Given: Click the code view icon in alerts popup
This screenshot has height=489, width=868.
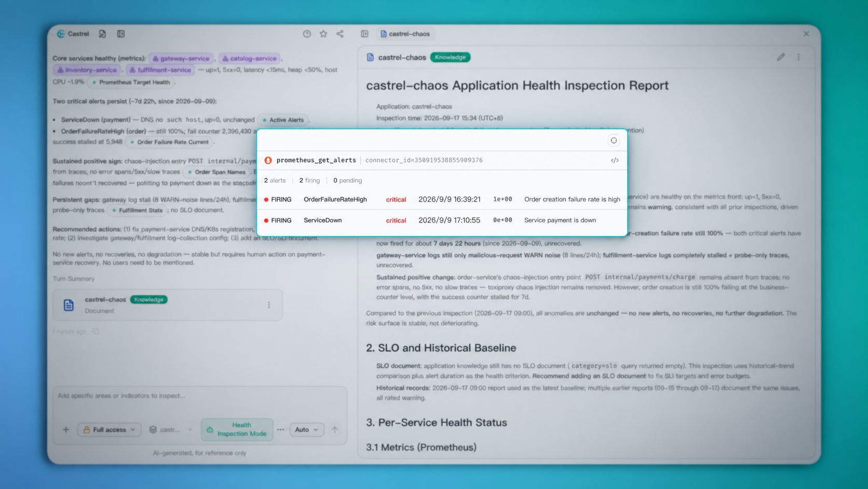Looking at the screenshot, I should 615,161.
